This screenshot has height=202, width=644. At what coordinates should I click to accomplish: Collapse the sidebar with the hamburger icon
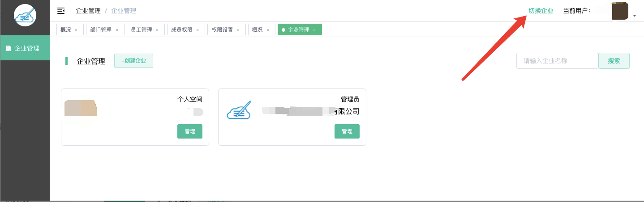tap(61, 11)
